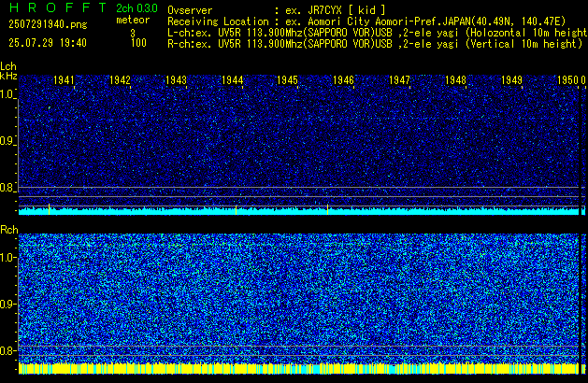Screen dimensions: 588x383
Task: Click the 1945 time marker
Action: pyautogui.click(x=287, y=80)
